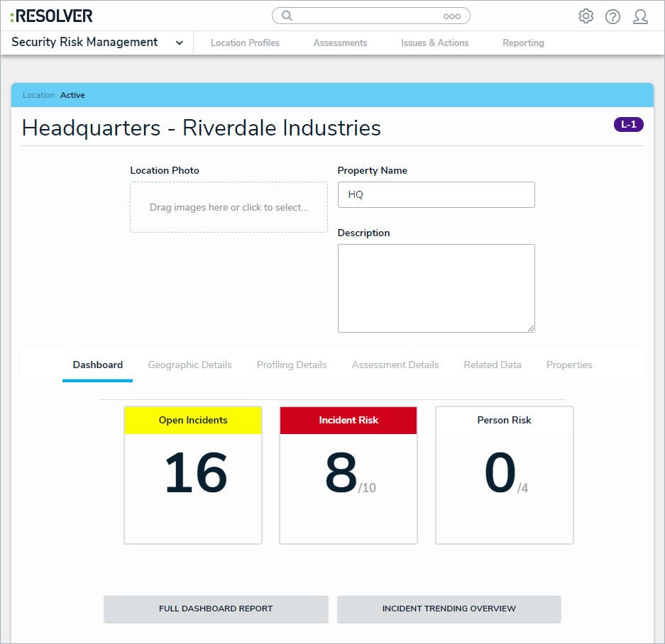The image size is (665, 644).
Task: Open the settings gear icon
Action: point(586,16)
